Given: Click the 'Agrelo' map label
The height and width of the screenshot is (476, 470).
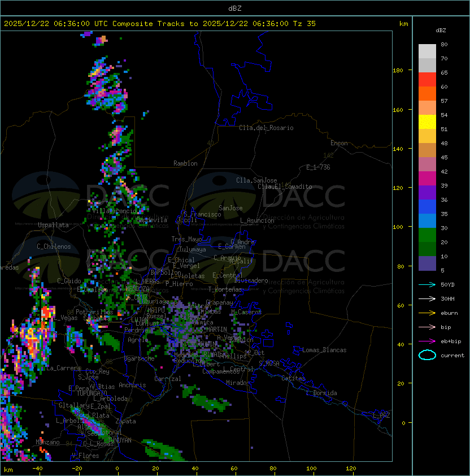Looking at the screenshot, I should point(138,340).
